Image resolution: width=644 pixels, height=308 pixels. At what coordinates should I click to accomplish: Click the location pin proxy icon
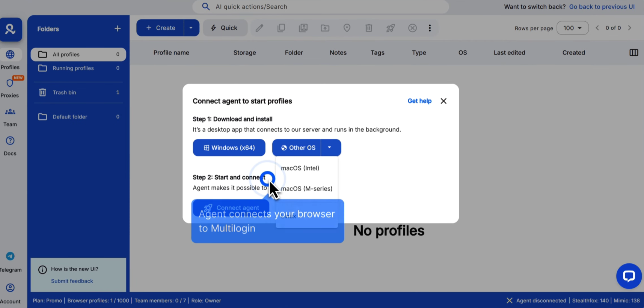coord(347,28)
